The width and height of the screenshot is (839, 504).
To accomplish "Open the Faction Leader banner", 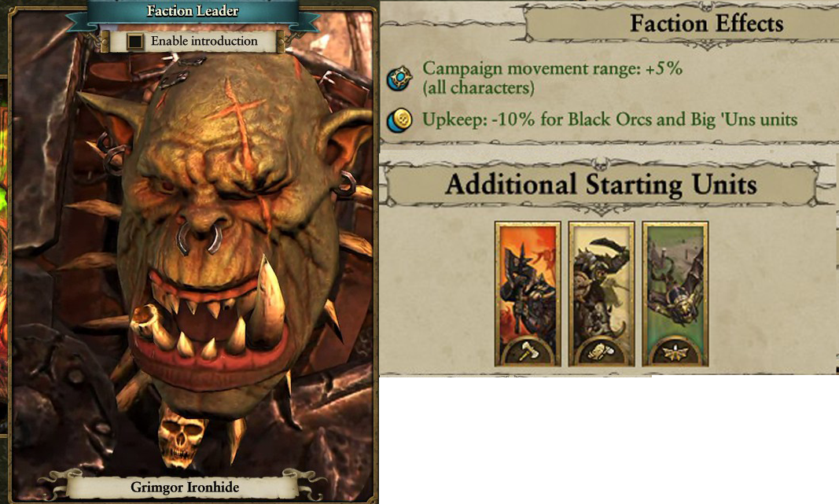I will pyautogui.click(x=193, y=11).
